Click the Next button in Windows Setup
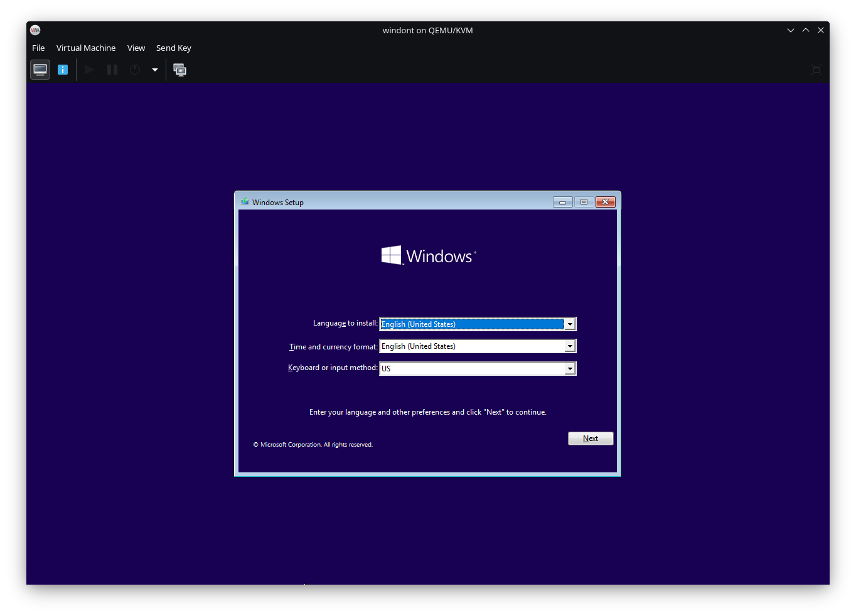This screenshot has height=616, width=856. 591,438
